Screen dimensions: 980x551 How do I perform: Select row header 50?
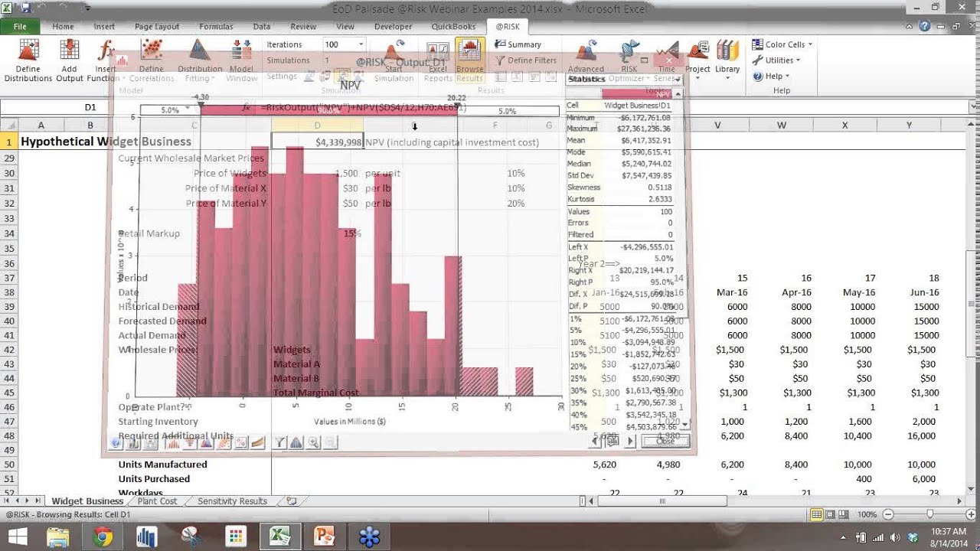pyautogui.click(x=9, y=465)
